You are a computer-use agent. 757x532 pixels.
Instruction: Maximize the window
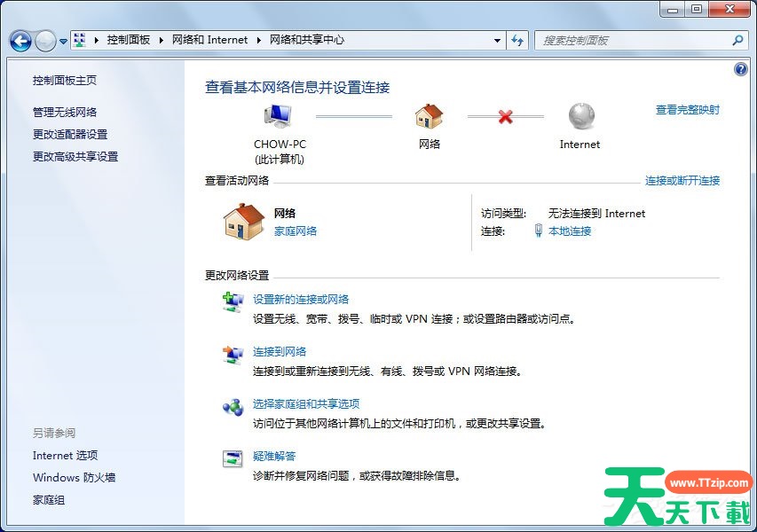697,9
